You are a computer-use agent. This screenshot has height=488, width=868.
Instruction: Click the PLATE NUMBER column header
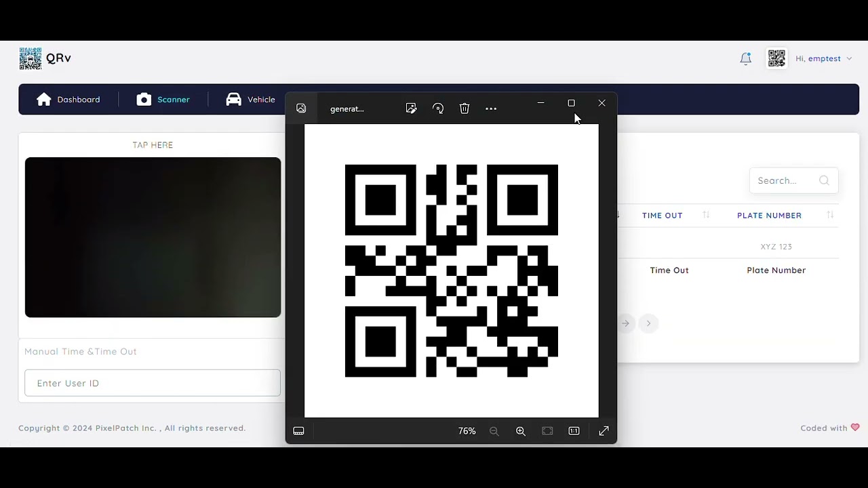pyautogui.click(x=769, y=216)
